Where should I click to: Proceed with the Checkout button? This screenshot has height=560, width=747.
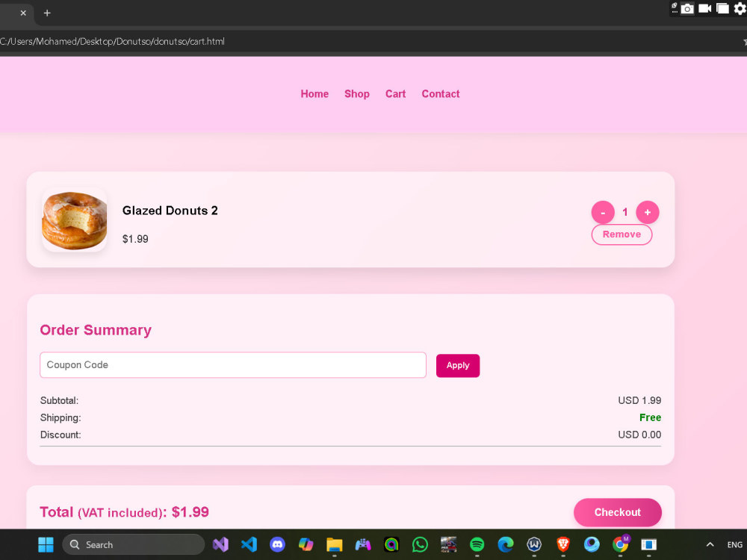pos(618,512)
